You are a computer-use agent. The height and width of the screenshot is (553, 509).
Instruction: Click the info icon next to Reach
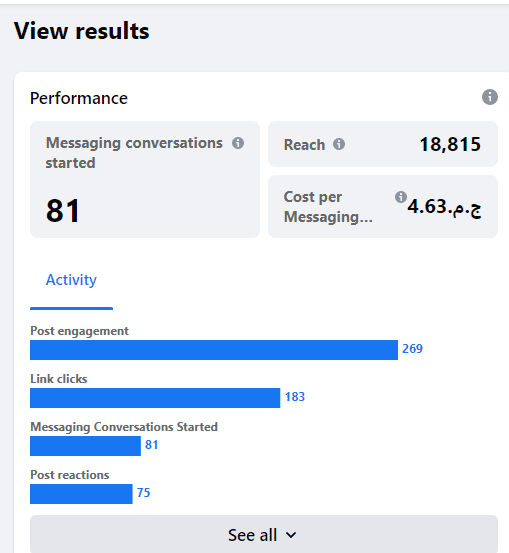pyautogui.click(x=339, y=144)
